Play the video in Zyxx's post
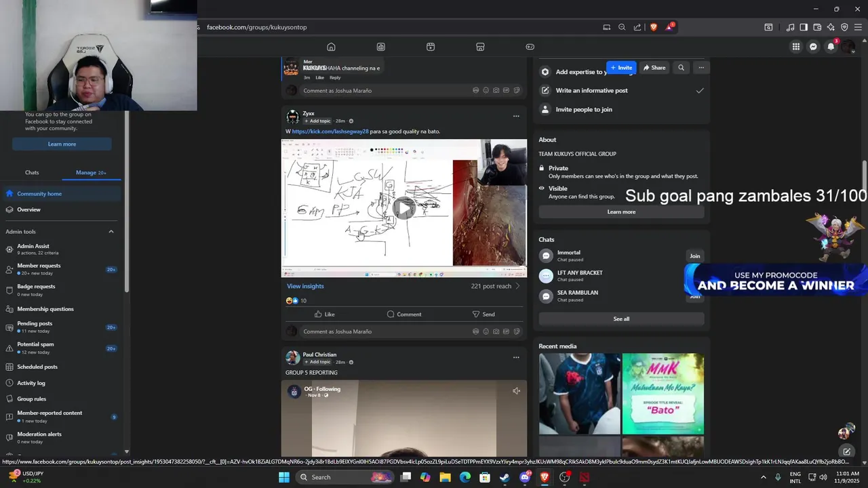The width and height of the screenshot is (868, 488). tap(404, 208)
